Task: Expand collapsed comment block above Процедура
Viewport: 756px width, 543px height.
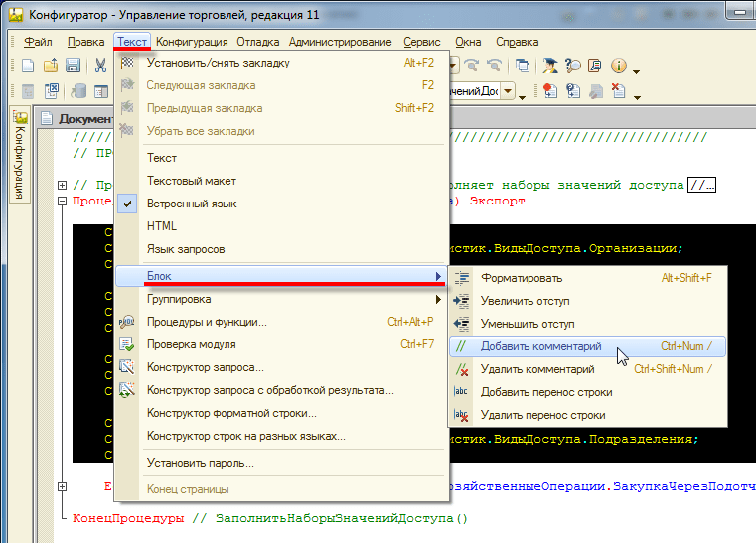Action: point(63,185)
